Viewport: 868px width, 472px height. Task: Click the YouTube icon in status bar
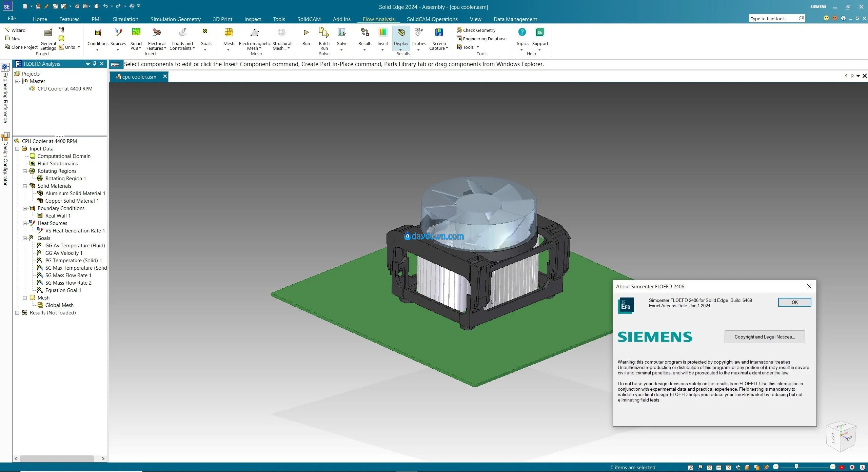tap(841, 467)
